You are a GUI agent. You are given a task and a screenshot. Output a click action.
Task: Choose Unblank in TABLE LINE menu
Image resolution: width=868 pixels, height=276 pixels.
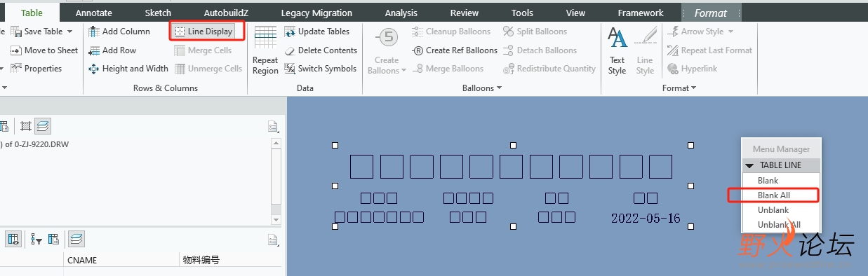773,210
